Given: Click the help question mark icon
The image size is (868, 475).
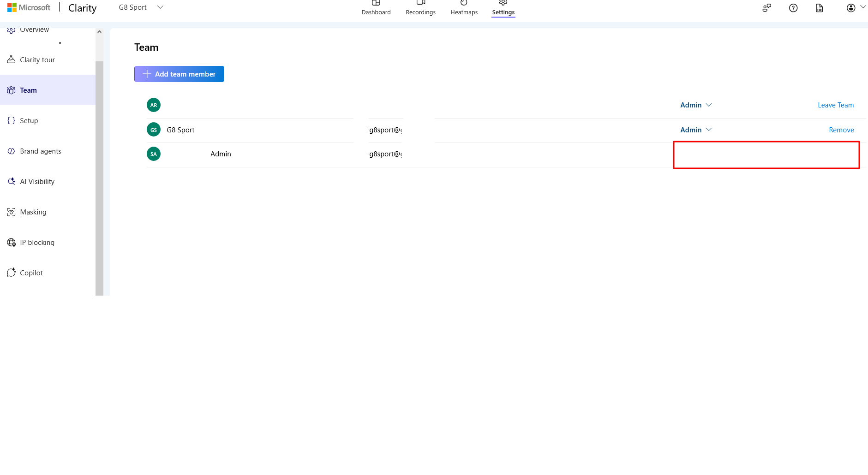Looking at the screenshot, I should coord(793,8).
